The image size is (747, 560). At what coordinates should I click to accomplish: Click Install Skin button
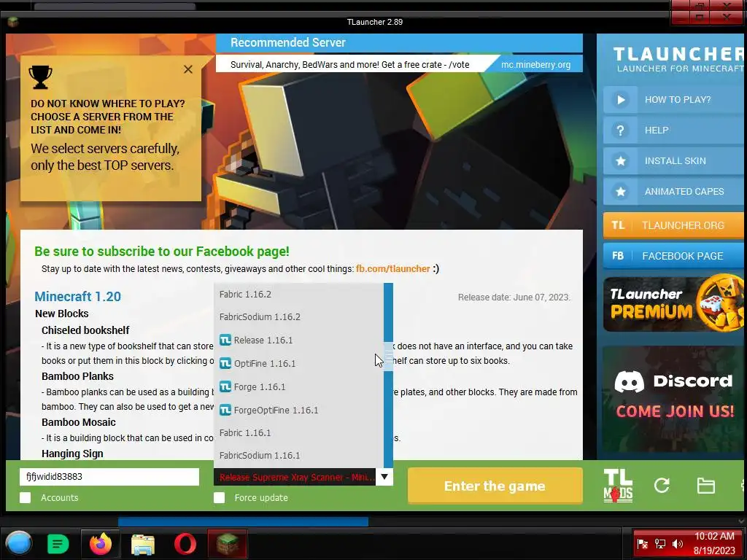(x=675, y=161)
